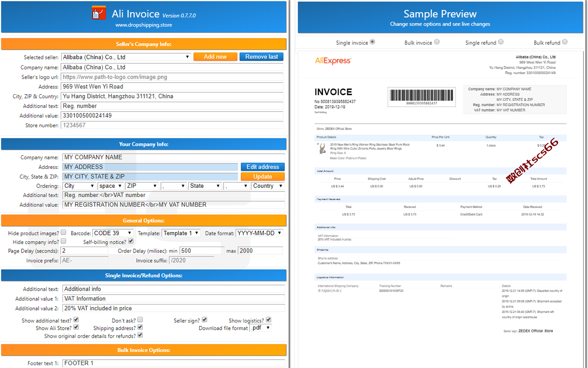Viewport: 588px width, 368px height.
Task: Select the Single invoice radio button
Action: 372,42
